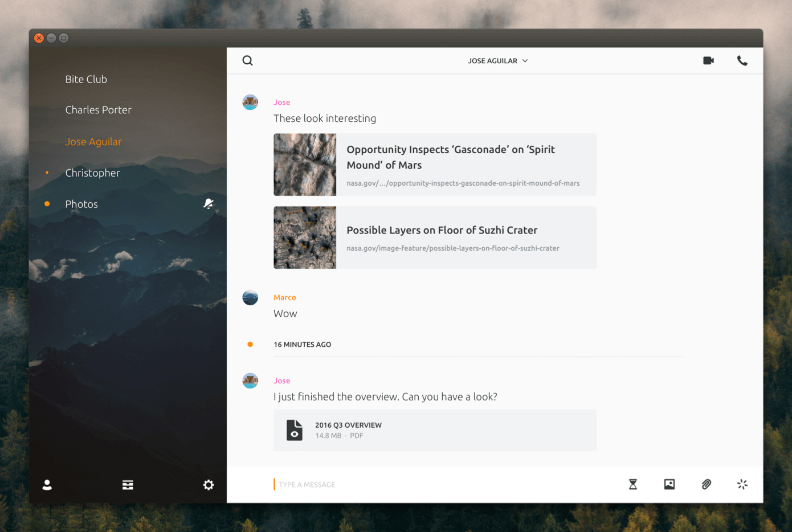Open the Christopher conversation
The height and width of the screenshot is (532, 792).
coord(92,173)
